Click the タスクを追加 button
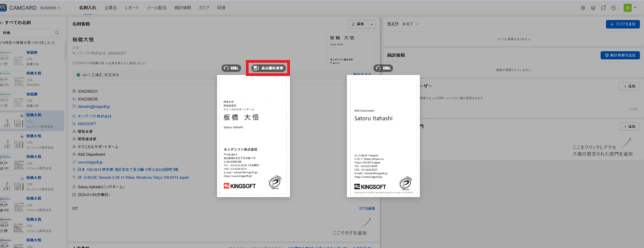 (x=623, y=24)
